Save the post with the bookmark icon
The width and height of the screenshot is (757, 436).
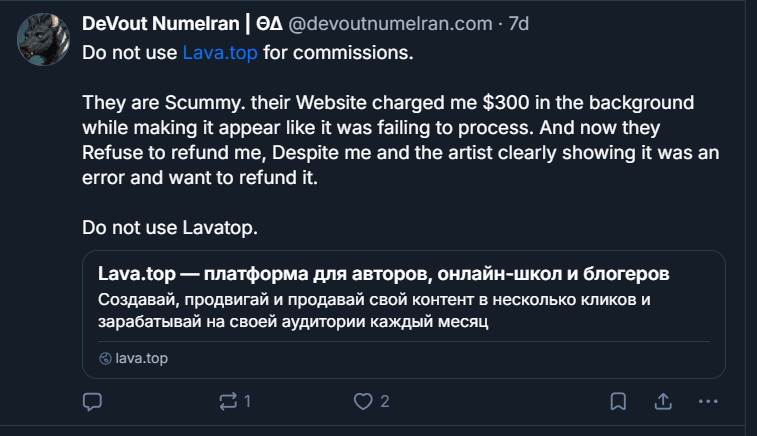(618, 402)
